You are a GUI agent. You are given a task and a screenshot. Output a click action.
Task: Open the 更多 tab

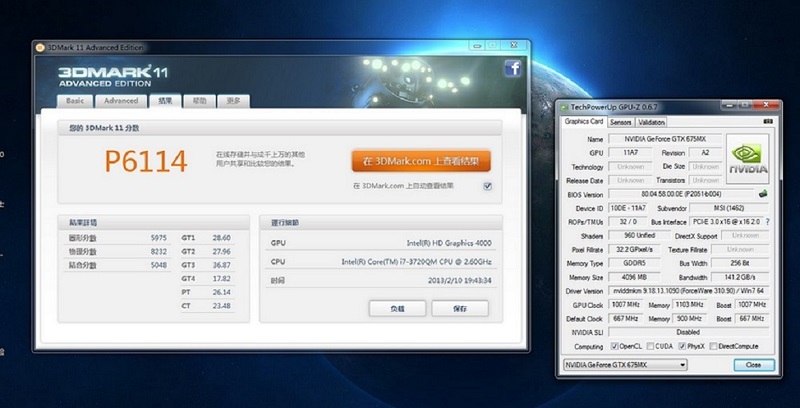233,101
